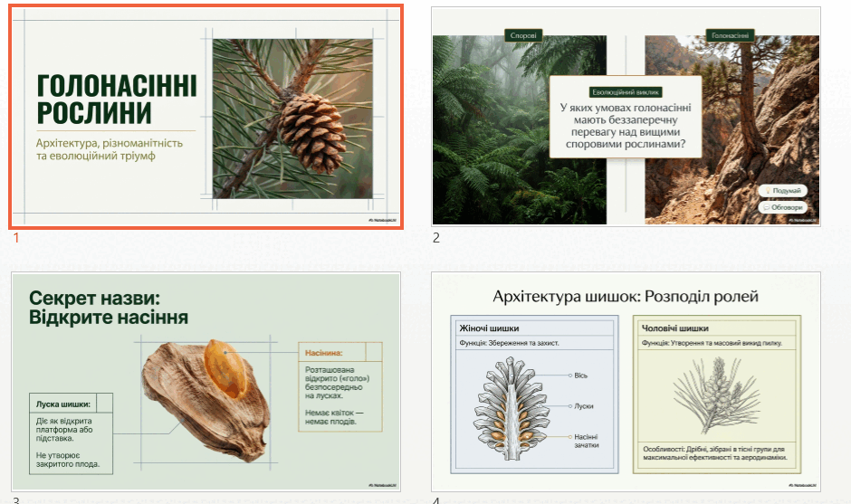
Task: Click the 'Вісь' diagram label
Action: 580,376
